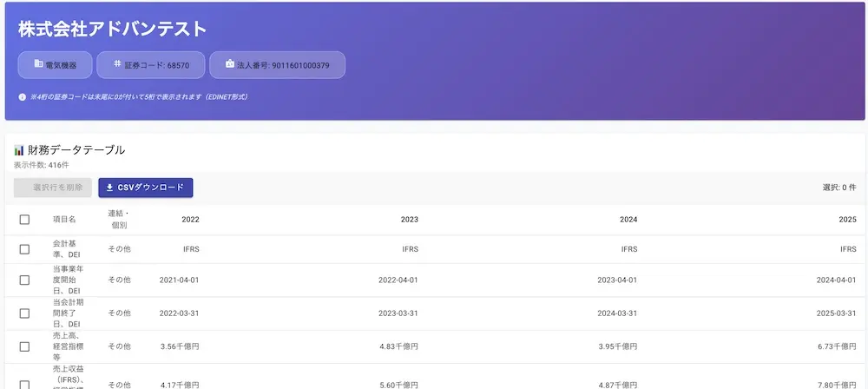
Task: Click the 2024 column header
Action: pyautogui.click(x=628, y=220)
